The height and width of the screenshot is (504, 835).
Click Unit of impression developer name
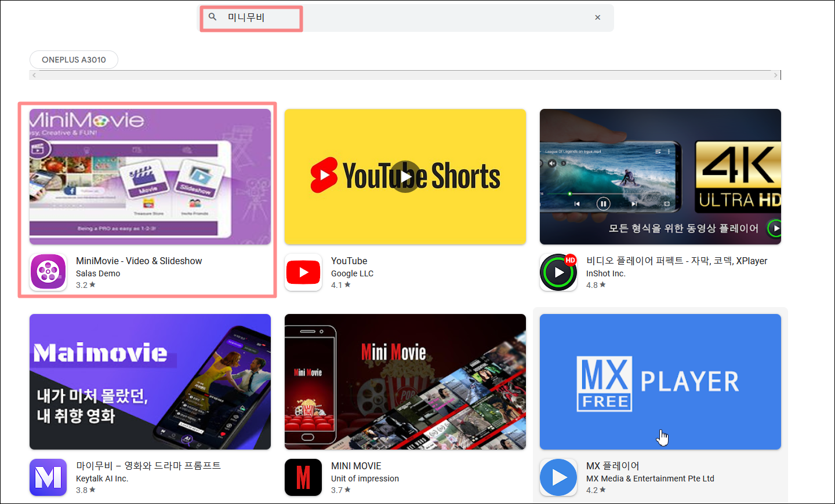point(365,479)
